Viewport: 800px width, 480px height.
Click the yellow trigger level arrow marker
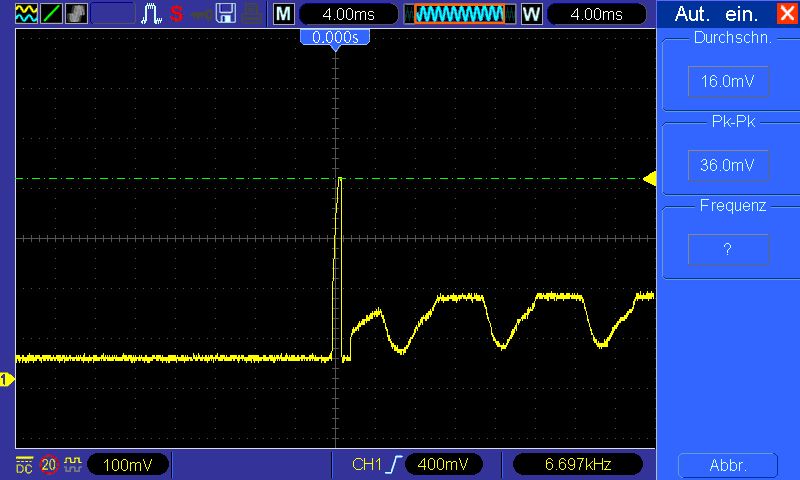point(649,179)
